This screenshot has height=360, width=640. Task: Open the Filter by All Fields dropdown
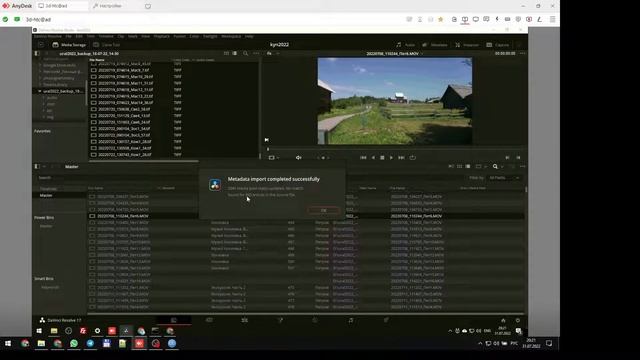(504, 178)
